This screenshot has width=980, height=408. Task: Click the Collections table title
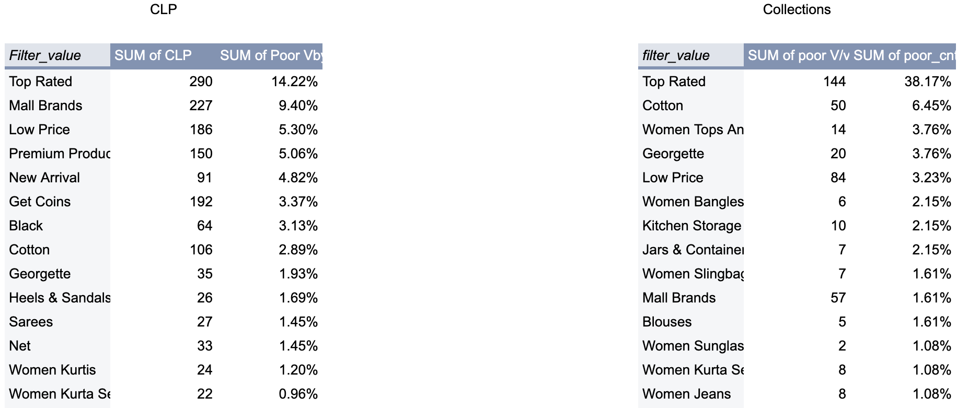point(796,9)
